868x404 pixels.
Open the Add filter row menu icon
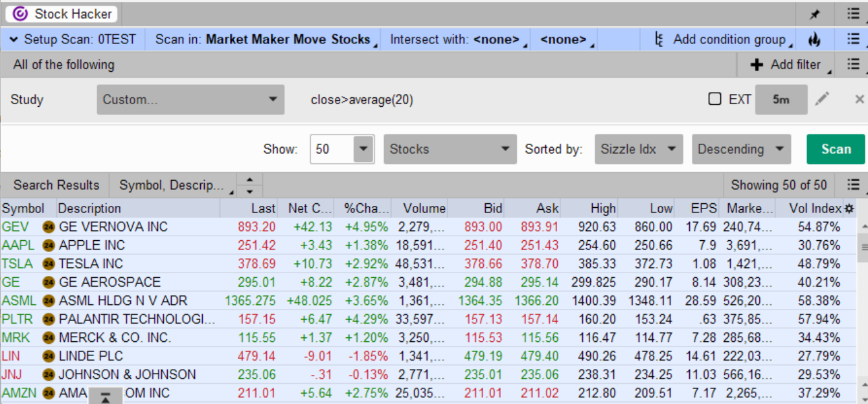click(x=853, y=65)
